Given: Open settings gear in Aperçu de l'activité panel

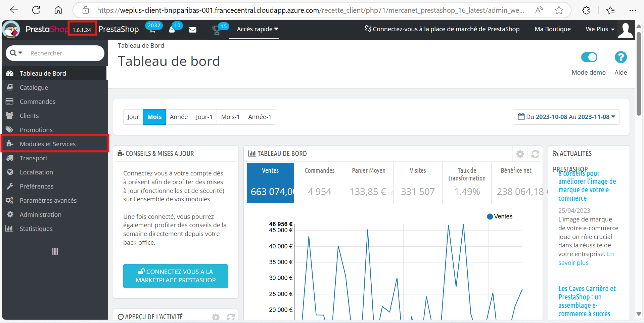Looking at the screenshot, I should [x=216, y=317].
